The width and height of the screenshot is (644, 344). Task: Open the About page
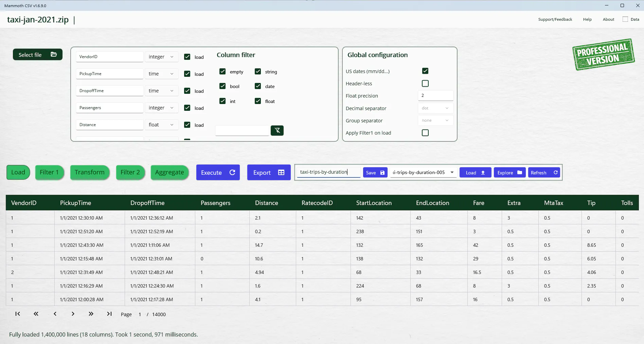pyautogui.click(x=608, y=19)
